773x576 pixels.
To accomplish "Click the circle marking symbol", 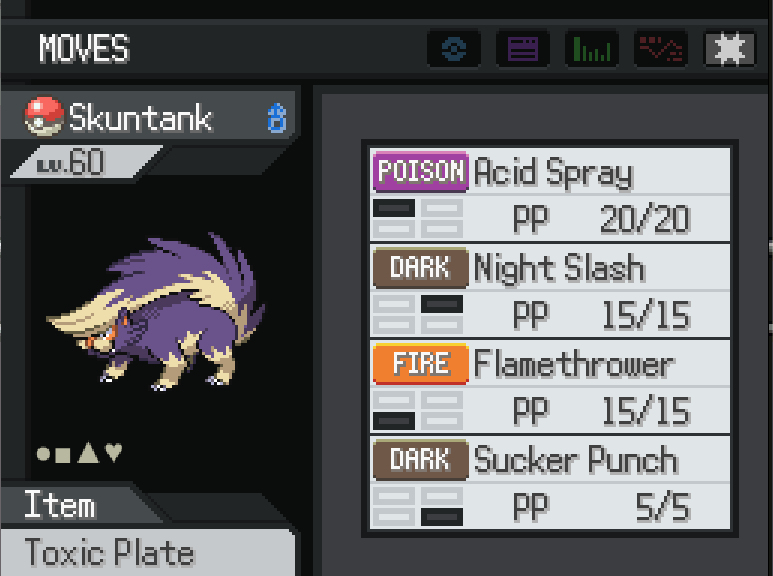I will click(x=43, y=454).
